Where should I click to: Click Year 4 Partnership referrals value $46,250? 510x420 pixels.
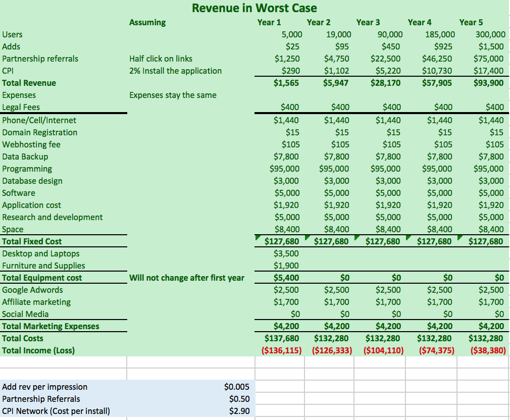pyautogui.click(x=437, y=59)
